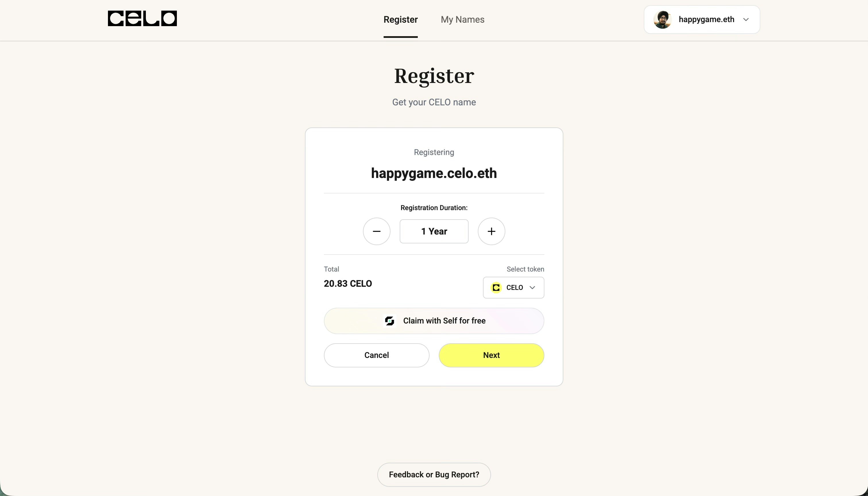This screenshot has height=496, width=868.
Task: Click the 20.83 CELO total amount
Action: (x=348, y=283)
